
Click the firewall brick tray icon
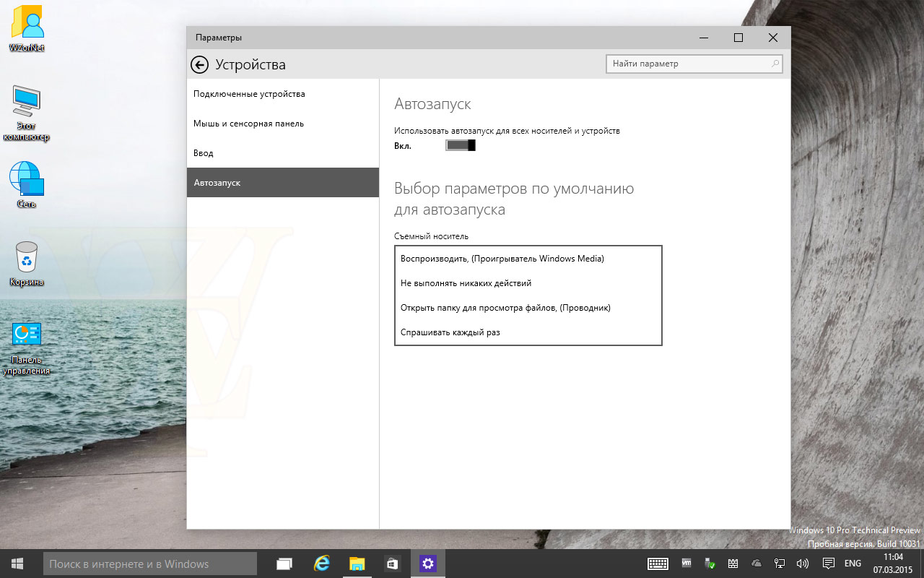(733, 563)
